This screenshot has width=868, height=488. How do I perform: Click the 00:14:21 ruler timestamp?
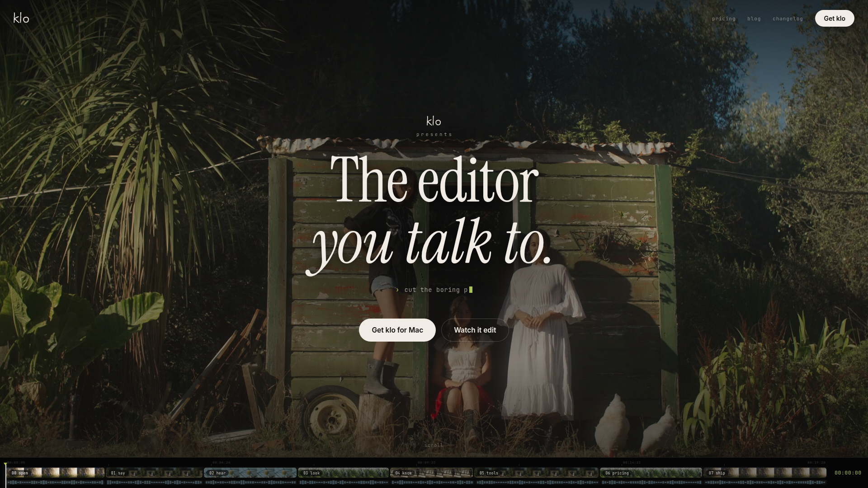coord(632,463)
